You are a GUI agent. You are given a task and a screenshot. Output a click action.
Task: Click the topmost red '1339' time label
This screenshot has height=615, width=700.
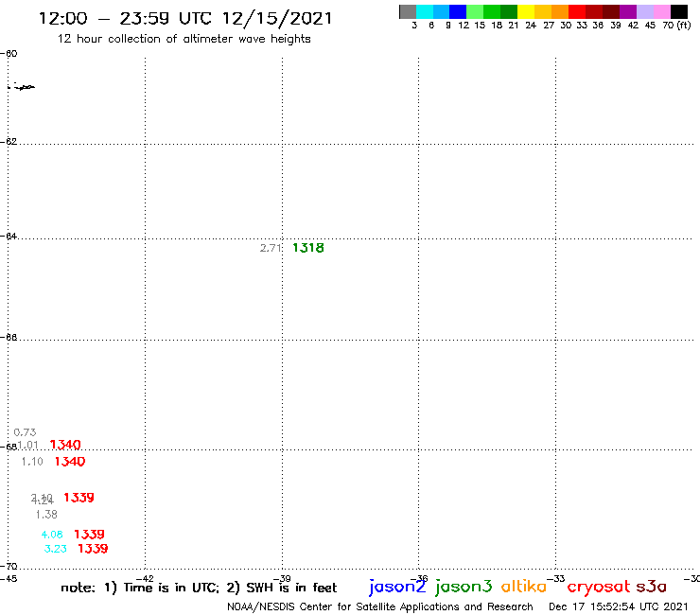[79, 498]
